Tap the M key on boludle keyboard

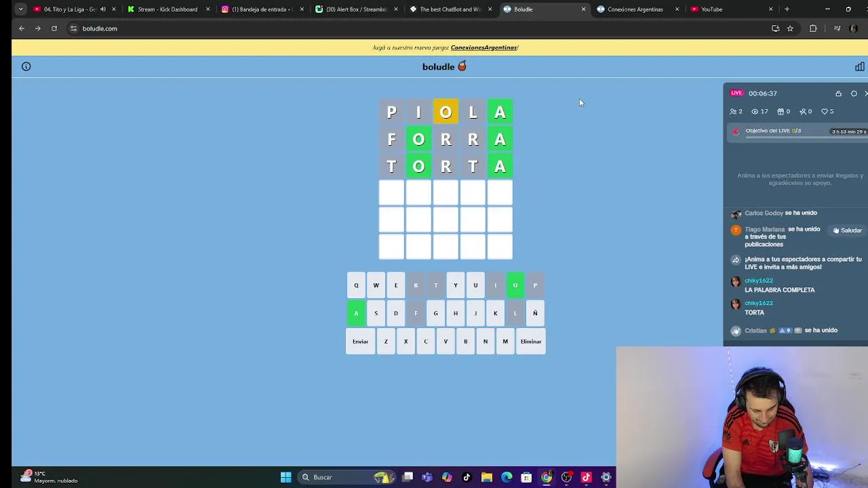click(x=505, y=342)
